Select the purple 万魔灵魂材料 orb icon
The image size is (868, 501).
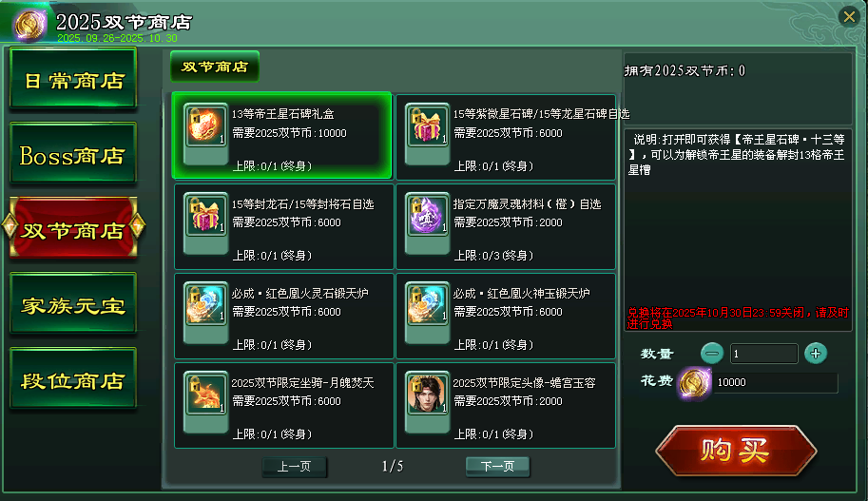click(427, 215)
